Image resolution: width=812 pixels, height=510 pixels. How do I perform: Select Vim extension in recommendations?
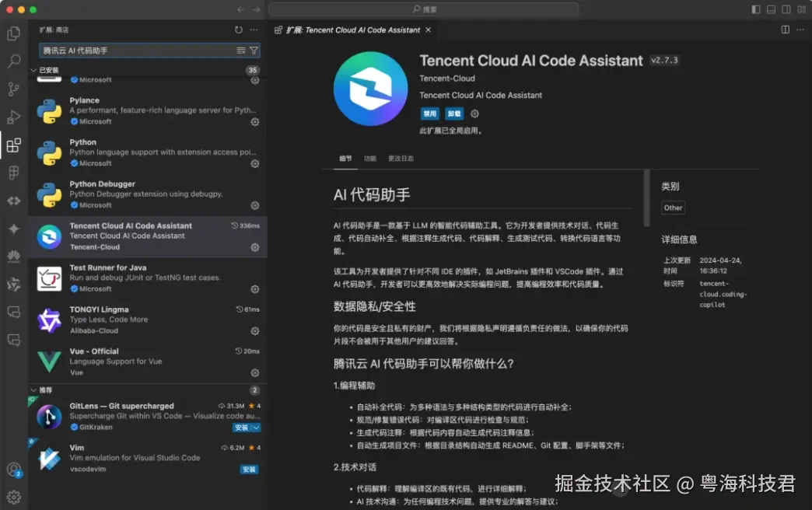coord(148,458)
